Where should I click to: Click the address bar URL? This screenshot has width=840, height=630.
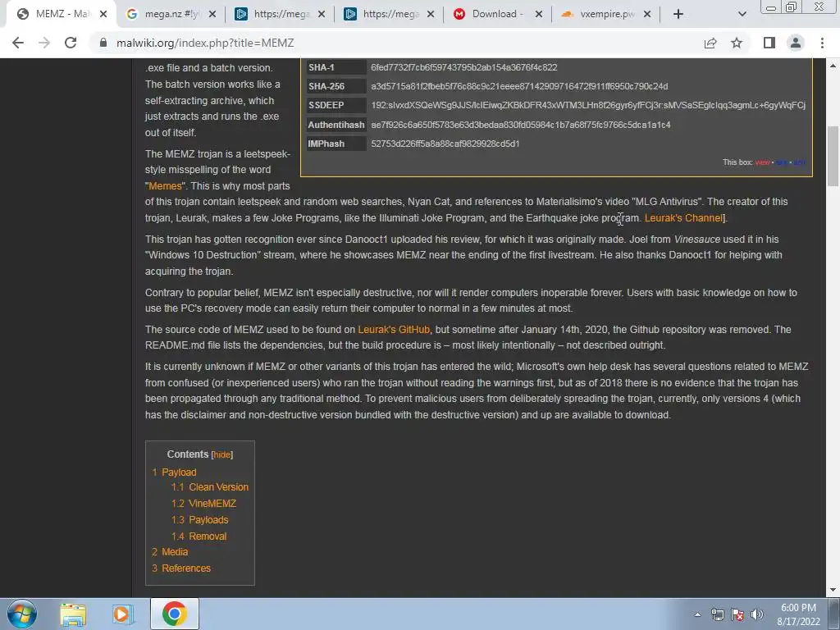[x=205, y=43]
